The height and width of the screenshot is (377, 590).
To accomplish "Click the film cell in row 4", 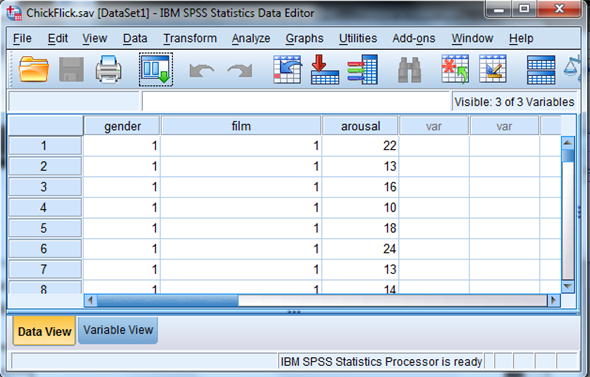I will tap(241, 208).
